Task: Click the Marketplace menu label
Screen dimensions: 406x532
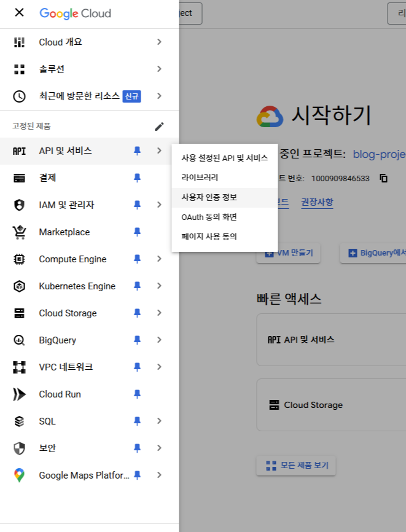Action: coord(64,232)
